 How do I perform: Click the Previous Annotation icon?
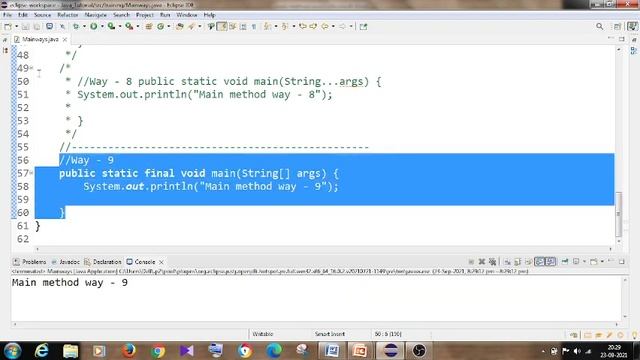coord(285,27)
